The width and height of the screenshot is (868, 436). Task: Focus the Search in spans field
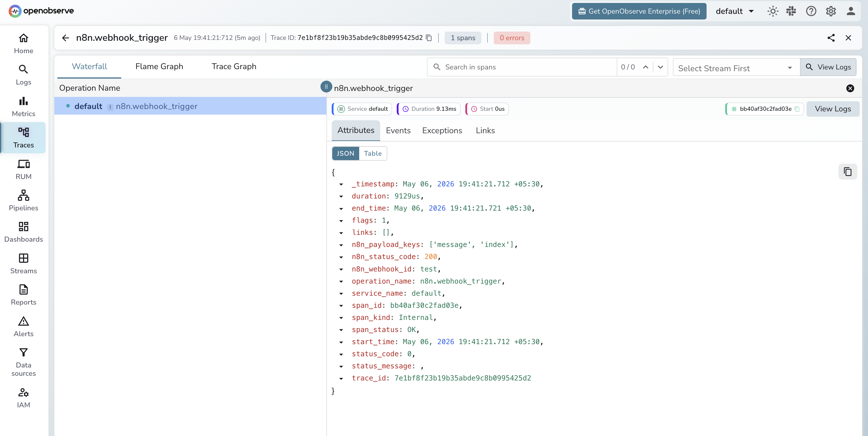point(522,67)
